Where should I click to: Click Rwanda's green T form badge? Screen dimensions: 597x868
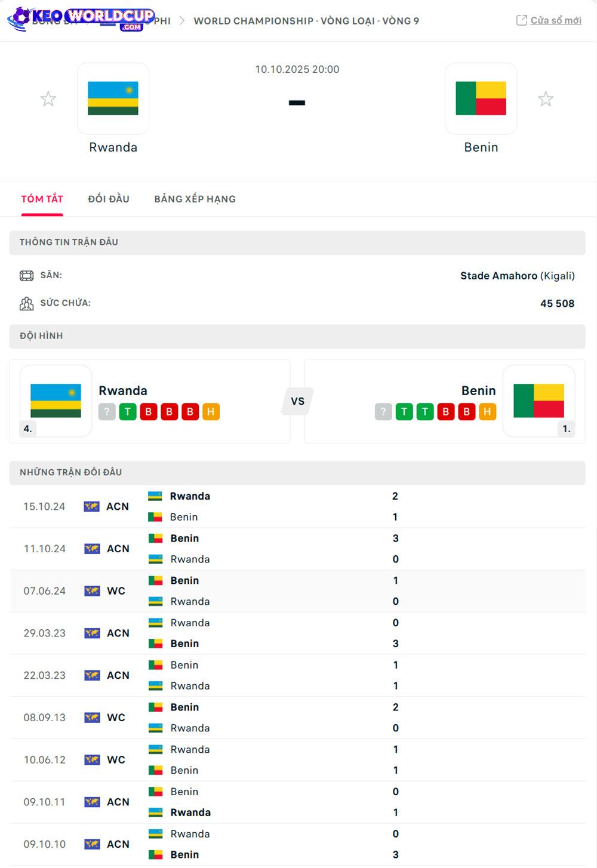128,412
